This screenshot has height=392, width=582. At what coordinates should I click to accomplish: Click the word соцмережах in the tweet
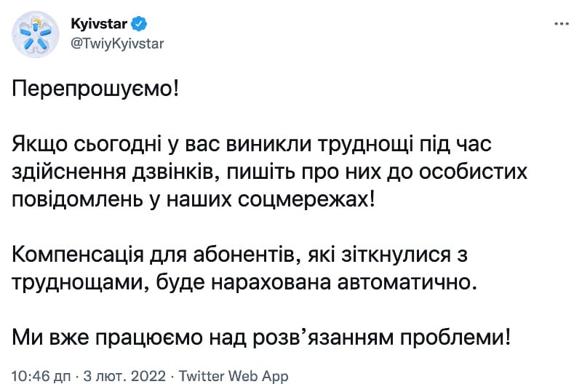[303, 201]
